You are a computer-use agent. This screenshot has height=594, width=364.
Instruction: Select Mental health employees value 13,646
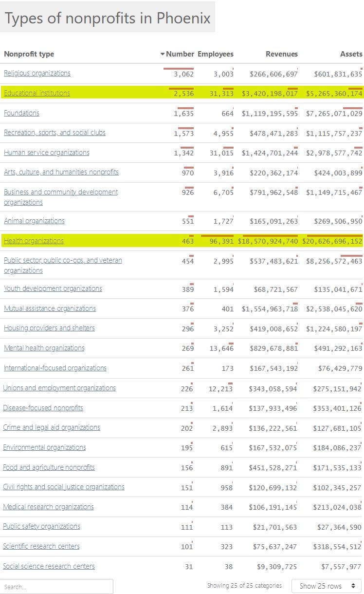tap(221, 348)
